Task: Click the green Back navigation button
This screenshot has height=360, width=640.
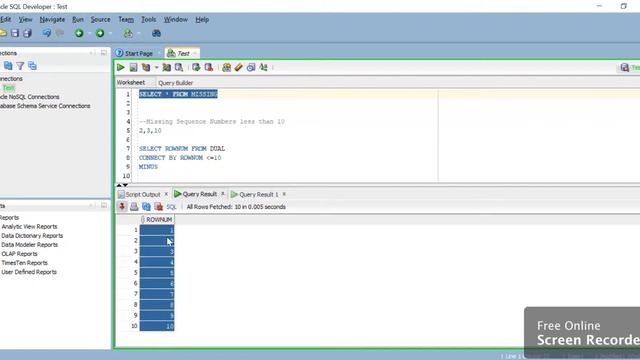Action: click(x=79, y=33)
